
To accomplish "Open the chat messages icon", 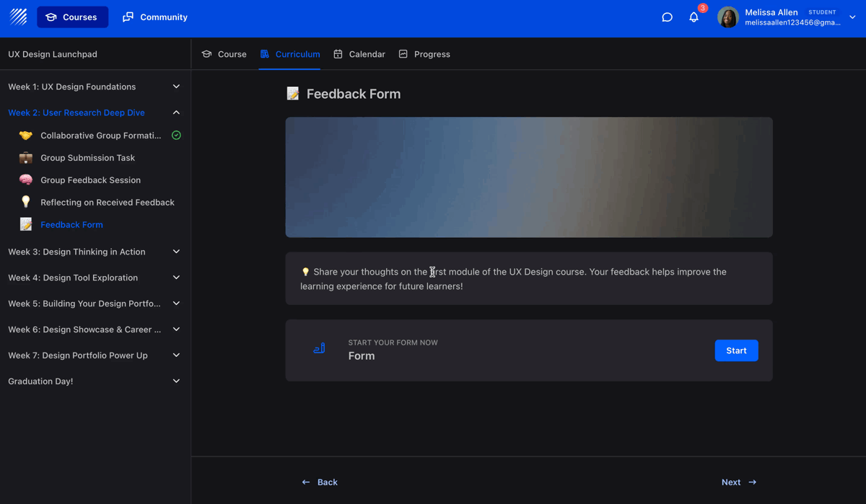I will [667, 17].
